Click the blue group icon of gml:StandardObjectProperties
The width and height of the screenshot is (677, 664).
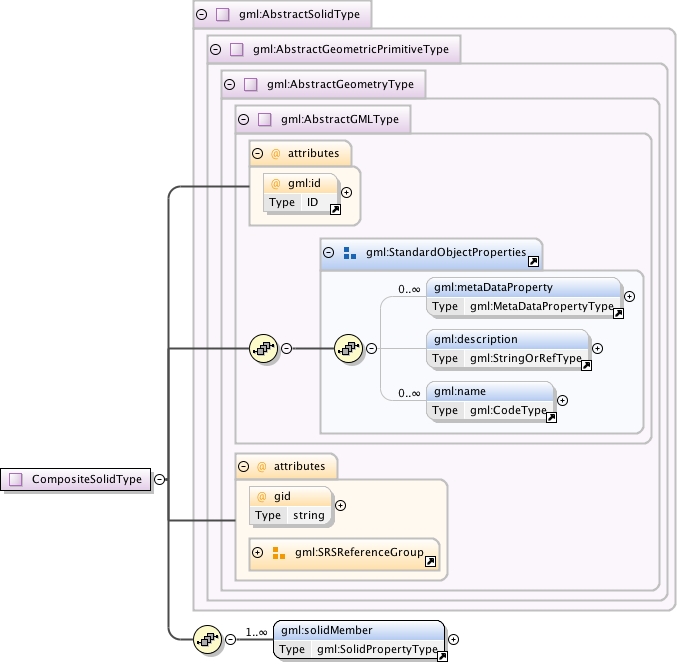(x=350, y=253)
